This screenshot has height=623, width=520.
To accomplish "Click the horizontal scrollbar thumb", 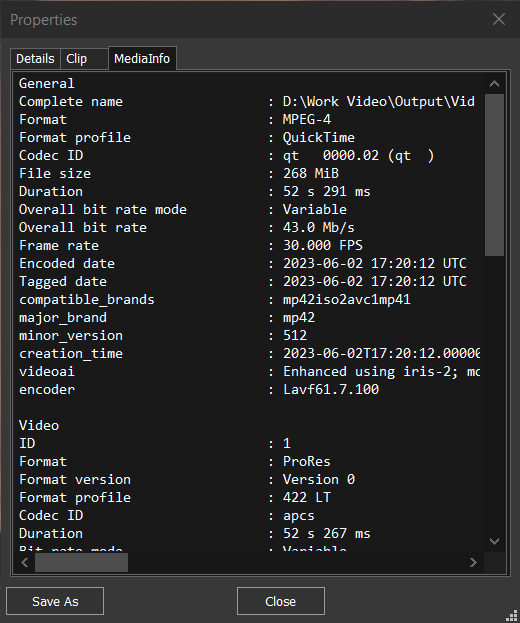I will (81, 562).
